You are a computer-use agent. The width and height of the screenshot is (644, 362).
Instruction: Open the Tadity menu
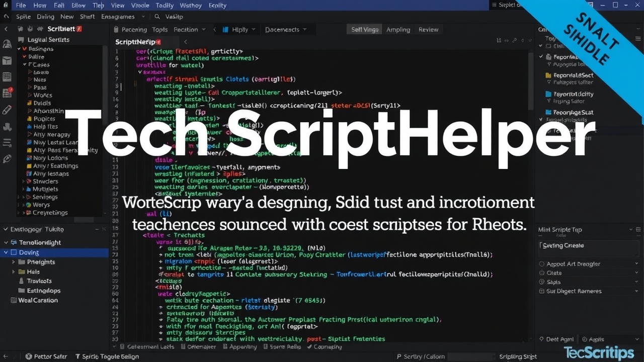click(x=165, y=6)
